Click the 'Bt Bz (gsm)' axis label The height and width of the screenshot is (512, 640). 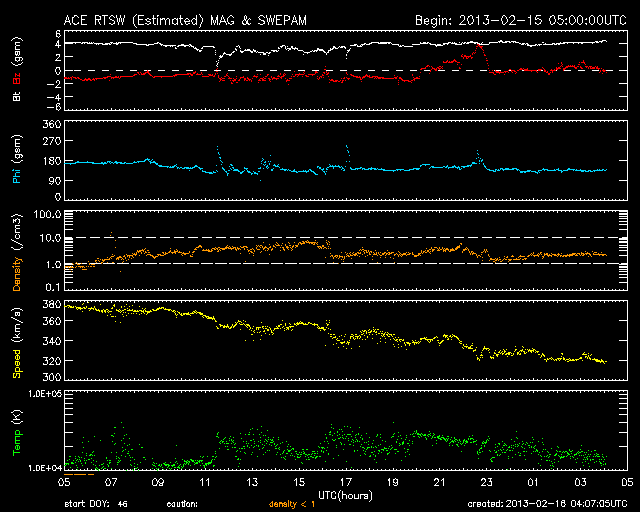pos(17,69)
